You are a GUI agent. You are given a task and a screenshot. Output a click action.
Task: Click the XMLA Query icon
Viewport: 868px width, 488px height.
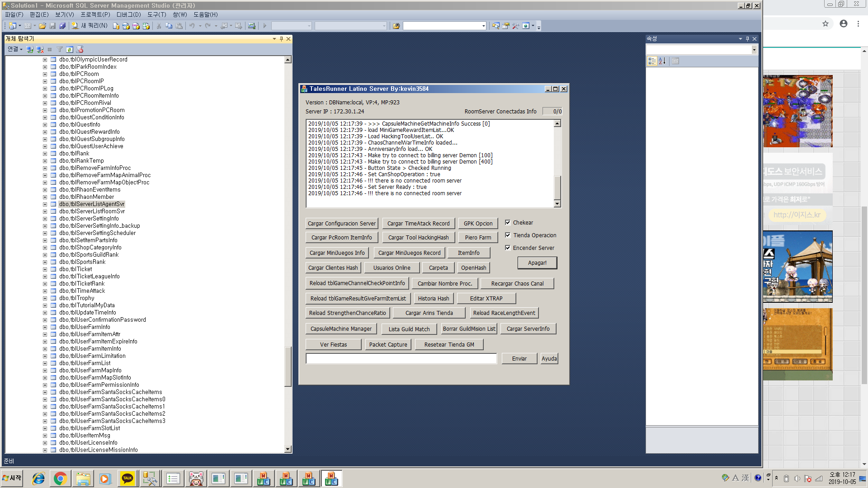click(x=146, y=26)
